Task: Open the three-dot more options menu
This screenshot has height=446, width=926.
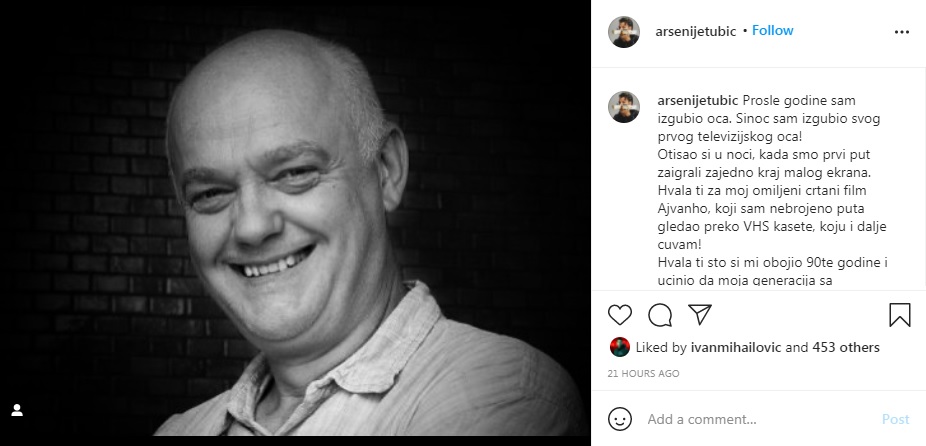Action: coord(902,32)
